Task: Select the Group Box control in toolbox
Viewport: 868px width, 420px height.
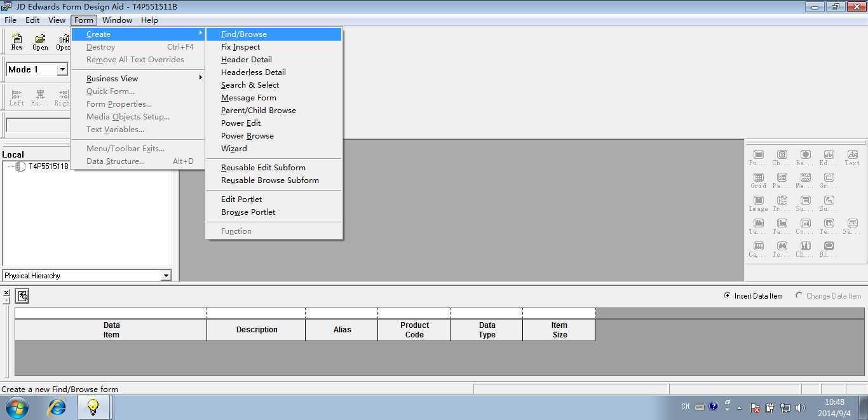Action: pos(829,181)
